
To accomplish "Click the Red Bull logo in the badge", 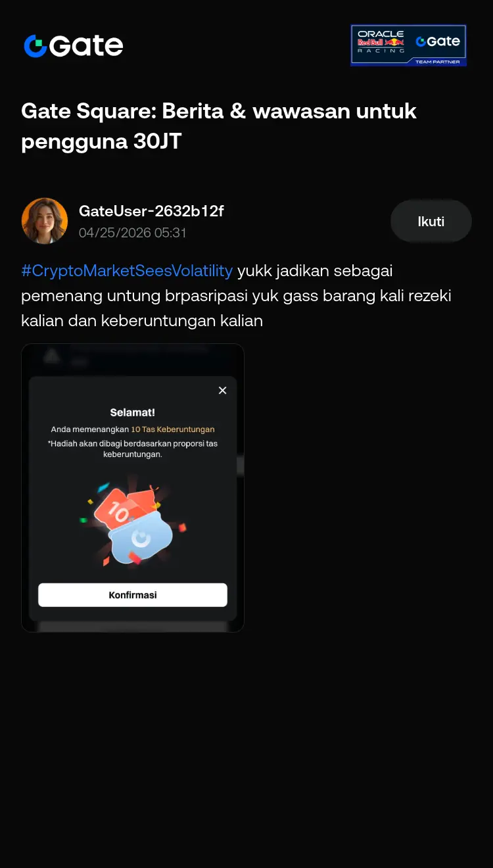I will (381, 41).
